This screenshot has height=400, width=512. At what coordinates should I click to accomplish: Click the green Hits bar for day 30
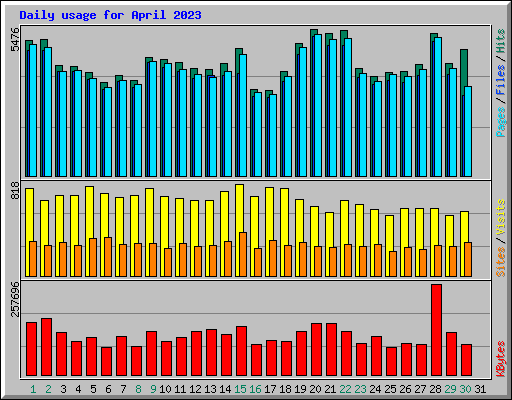[x=464, y=67]
